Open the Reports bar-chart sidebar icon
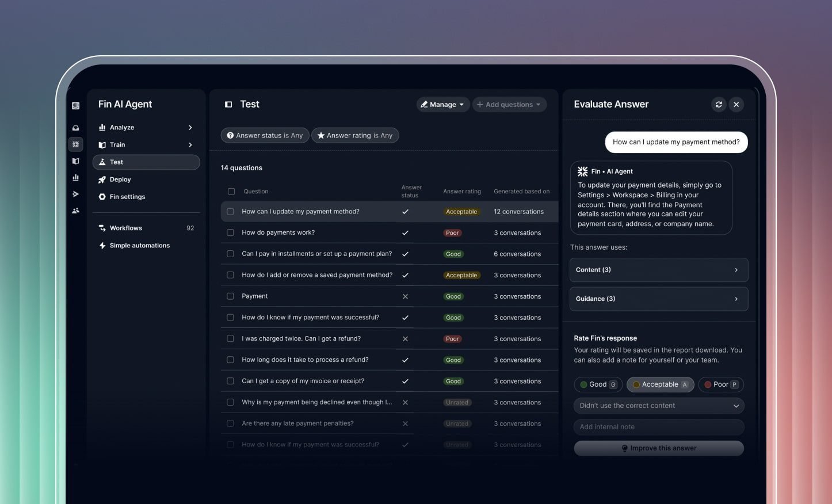 click(75, 177)
